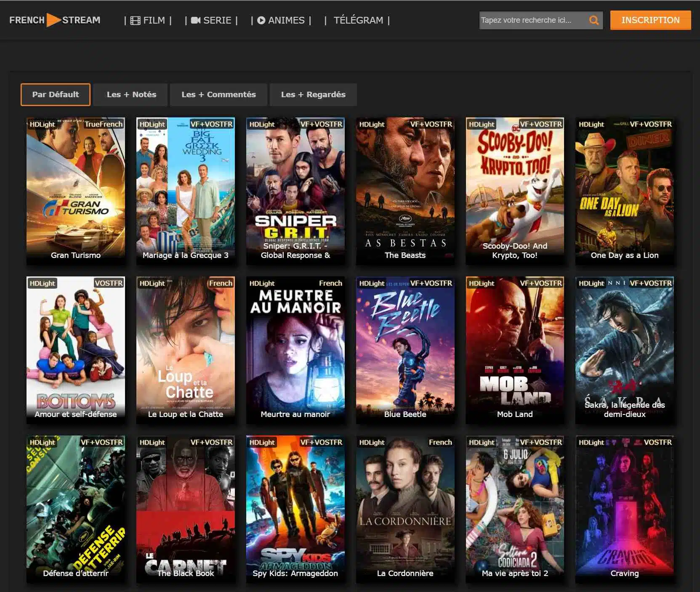
Task: Open the Gran Turismo movie poster
Action: click(x=76, y=191)
